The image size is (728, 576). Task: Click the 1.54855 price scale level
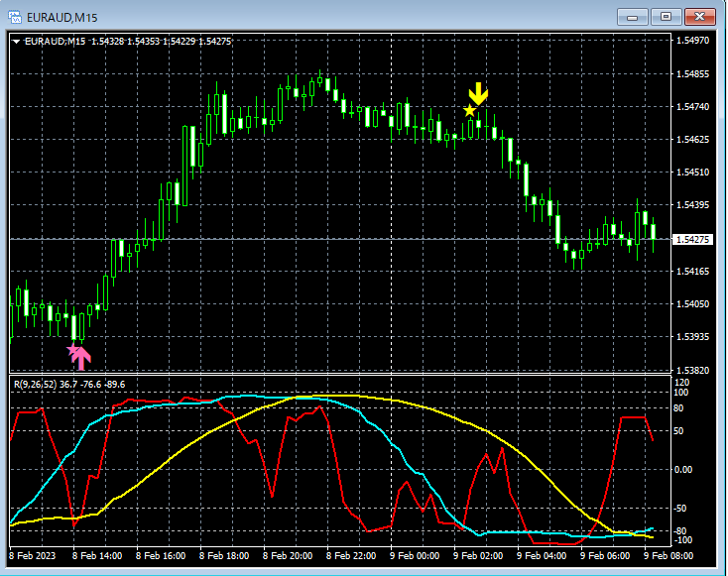click(692, 74)
